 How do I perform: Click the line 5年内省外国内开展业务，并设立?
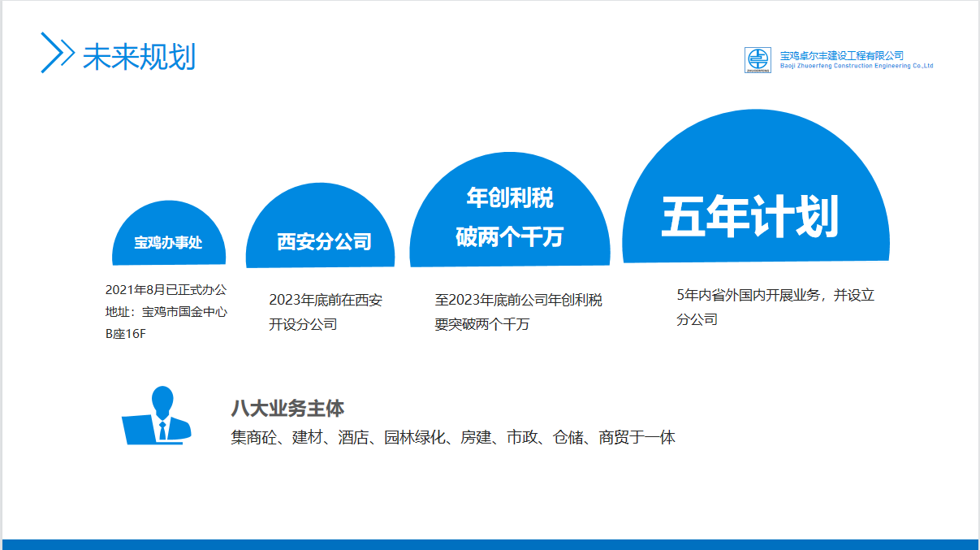(x=775, y=295)
